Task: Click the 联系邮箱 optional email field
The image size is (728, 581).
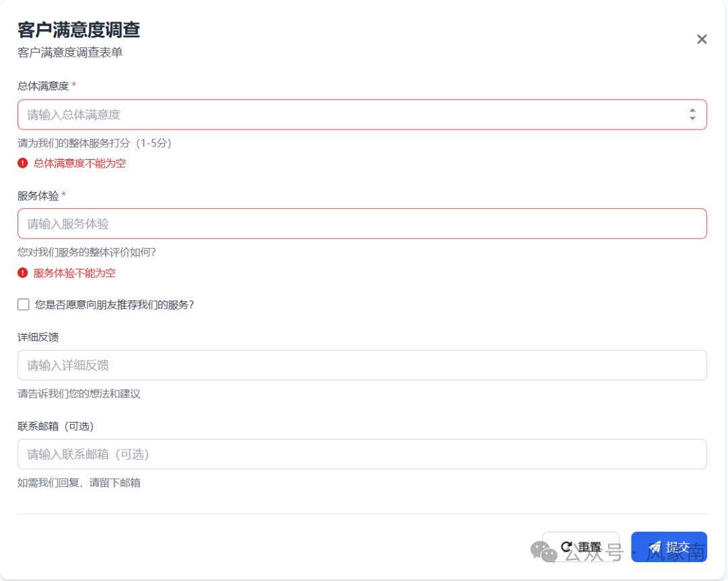Action: coord(337,454)
